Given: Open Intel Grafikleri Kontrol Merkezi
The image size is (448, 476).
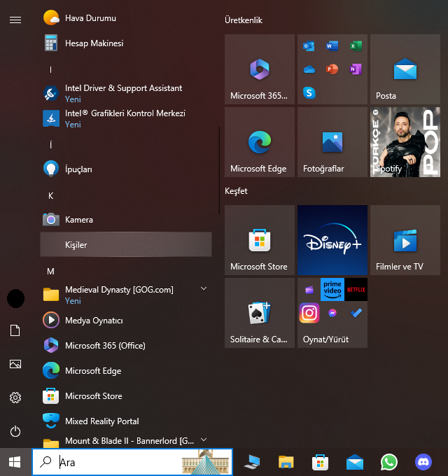Looking at the screenshot, I should click(x=126, y=118).
